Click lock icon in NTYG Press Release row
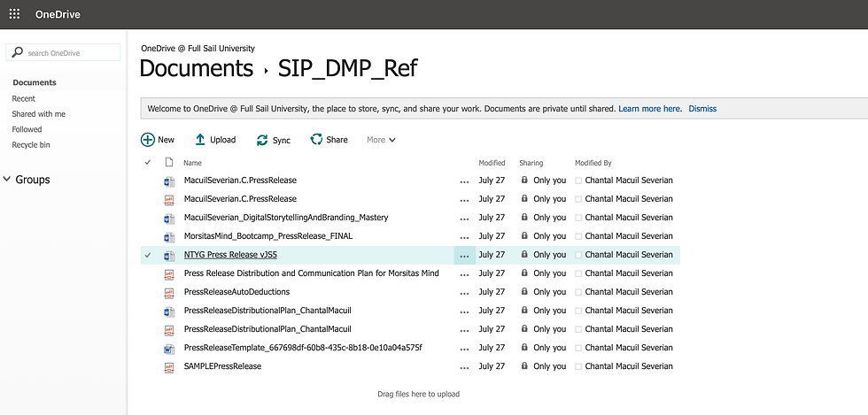868x415 pixels. (x=524, y=255)
